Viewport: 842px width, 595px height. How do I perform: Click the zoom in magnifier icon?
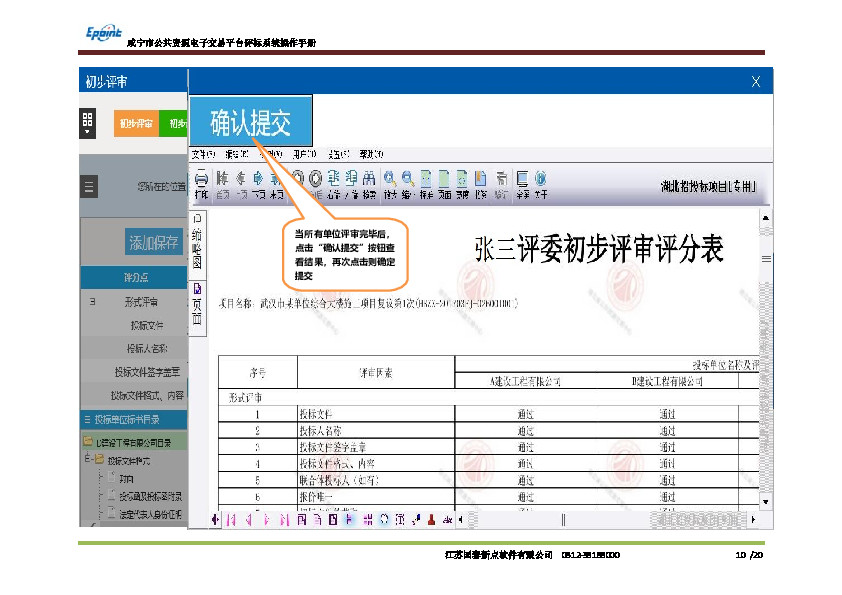coord(390,181)
